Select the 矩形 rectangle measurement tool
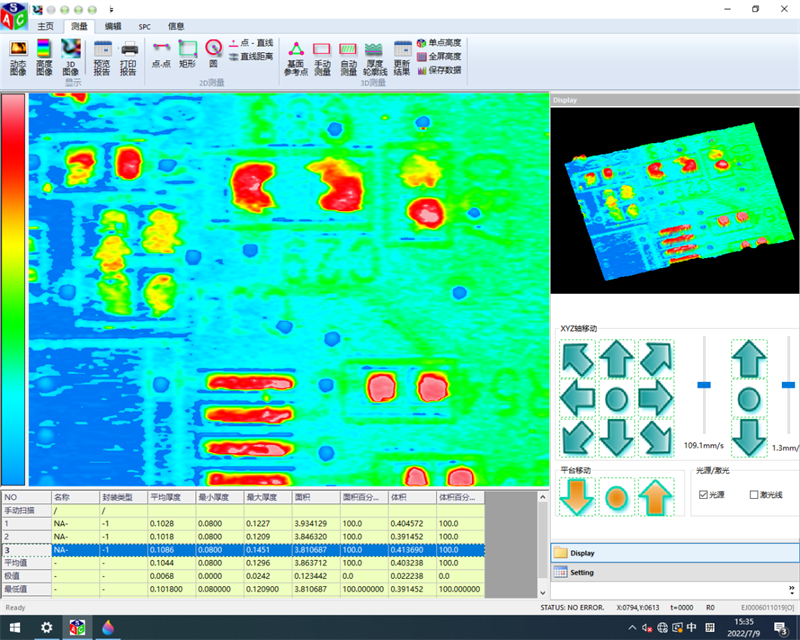This screenshot has width=800, height=640. point(187,53)
